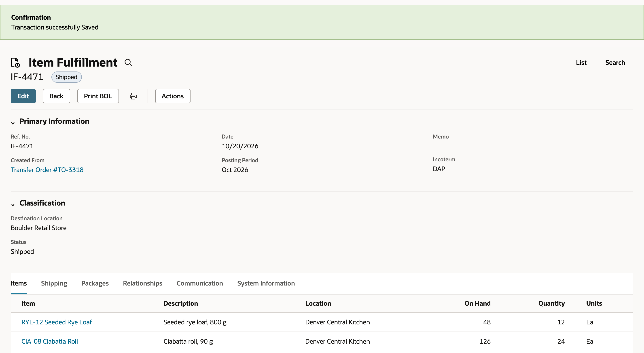Click the Shipped status badge
Image resolution: width=644 pixels, height=353 pixels.
coord(66,77)
